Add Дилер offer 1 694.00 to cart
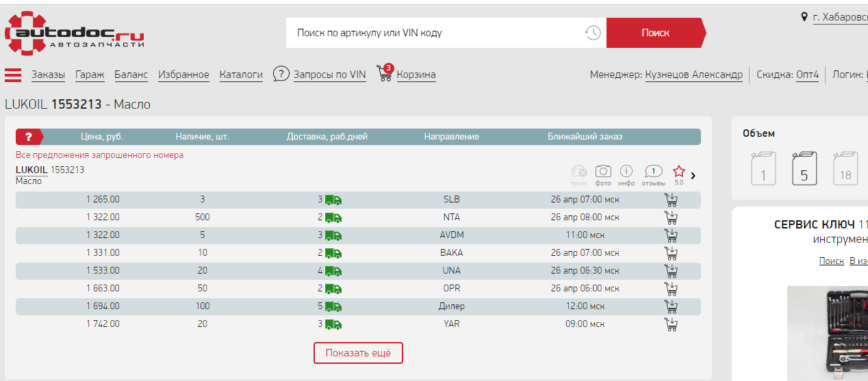 click(671, 306)
